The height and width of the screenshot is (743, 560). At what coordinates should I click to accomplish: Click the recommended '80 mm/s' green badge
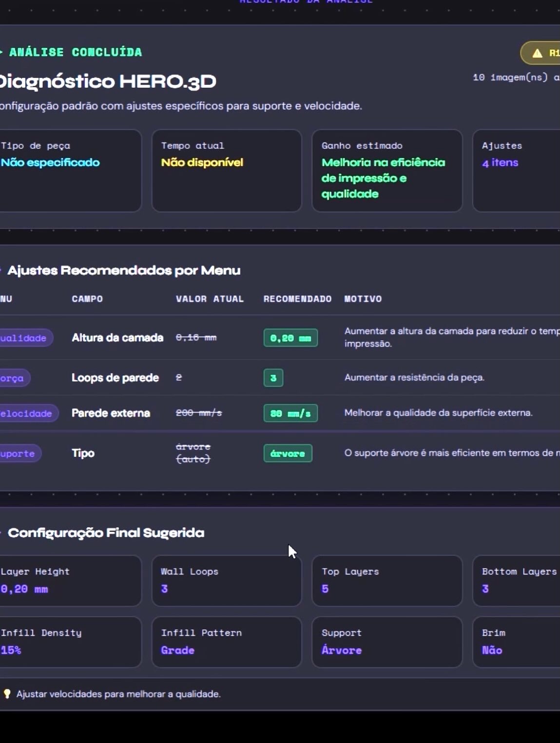(x=290, y=413)
